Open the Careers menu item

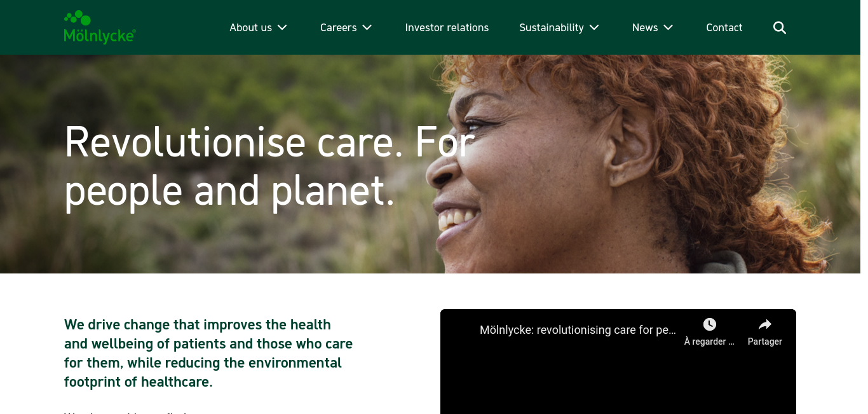(x=338, y=27)
